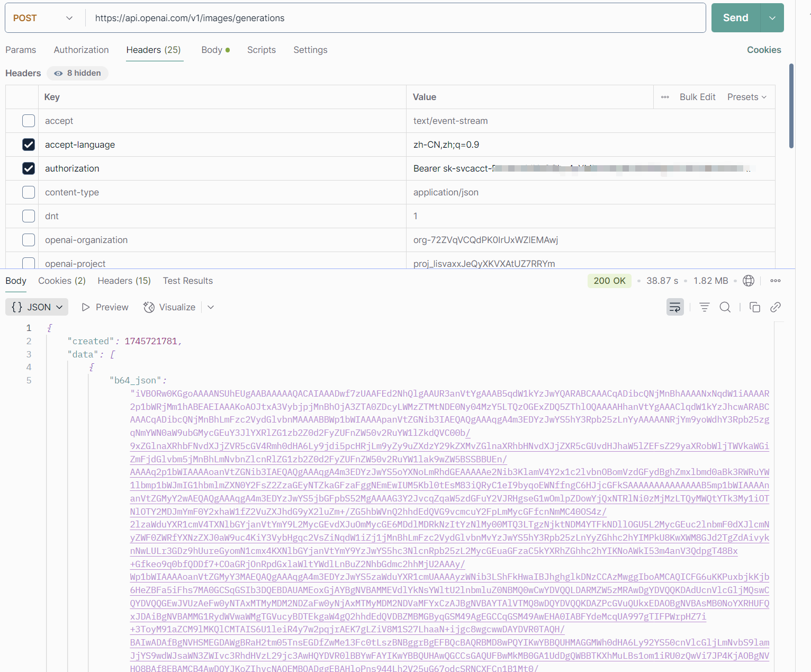Image resolution: width=811 pixels, height=672 pixels.
Task: Open the Test Results tab
Action: click(188, 281)
